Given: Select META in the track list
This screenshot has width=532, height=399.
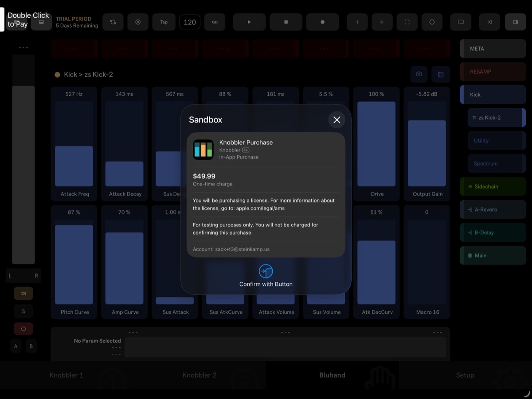Looking at the screenshot, I should click(x=493, y=49).
